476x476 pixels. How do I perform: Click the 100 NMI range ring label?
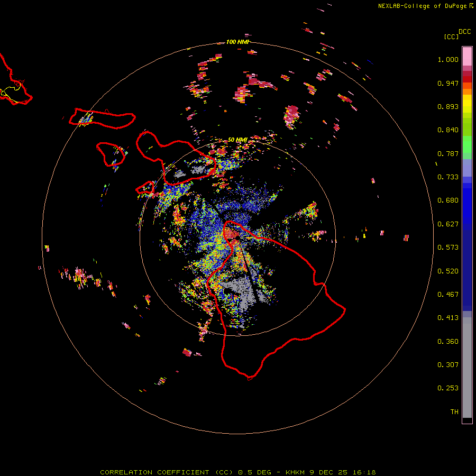(239, 42)
